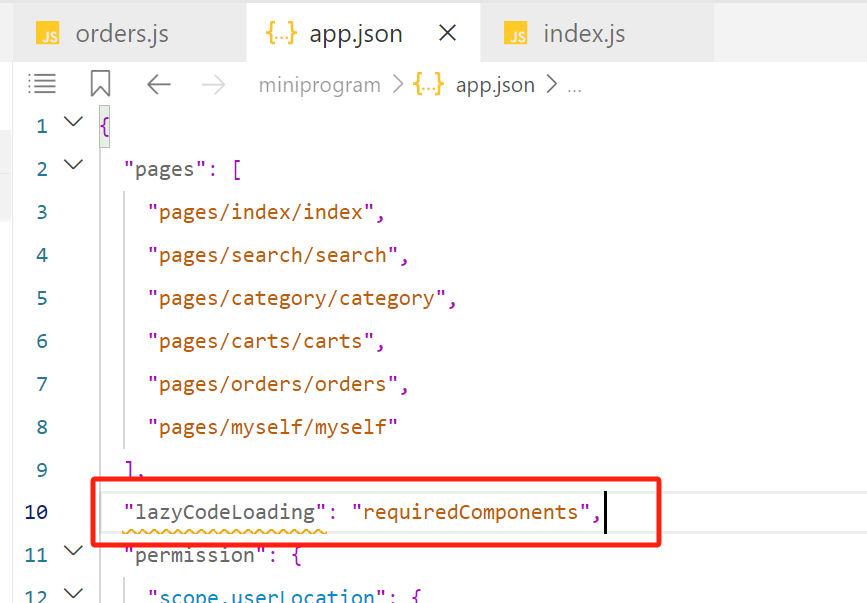Click the back navigation arrow
Image resolution: width=867 pixels, height=603 pixels.
pyautogui.click(x=159, y=85)
